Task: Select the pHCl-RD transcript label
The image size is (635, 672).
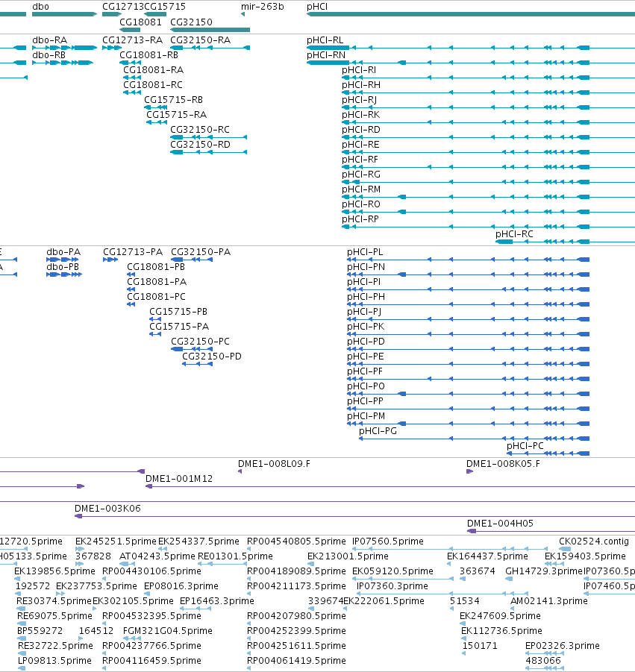Action: pos(361,130)
